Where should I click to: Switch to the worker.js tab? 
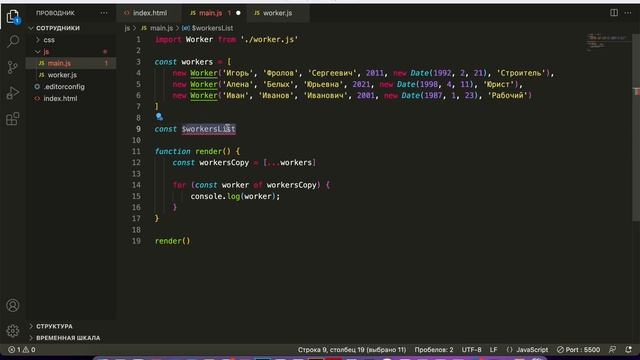[x=277, y=13]
